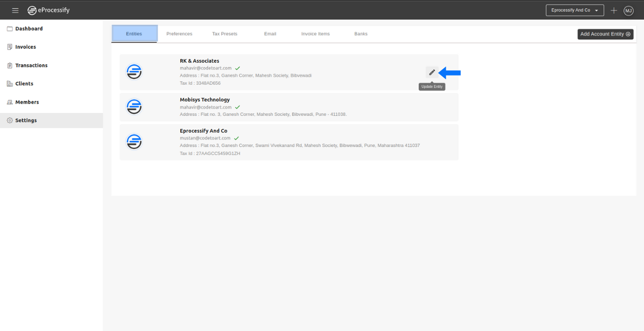The width and height of the screenshot is (644, 331).
Task: Open Dashboard from the sidebar
Action: coord(29,28)
